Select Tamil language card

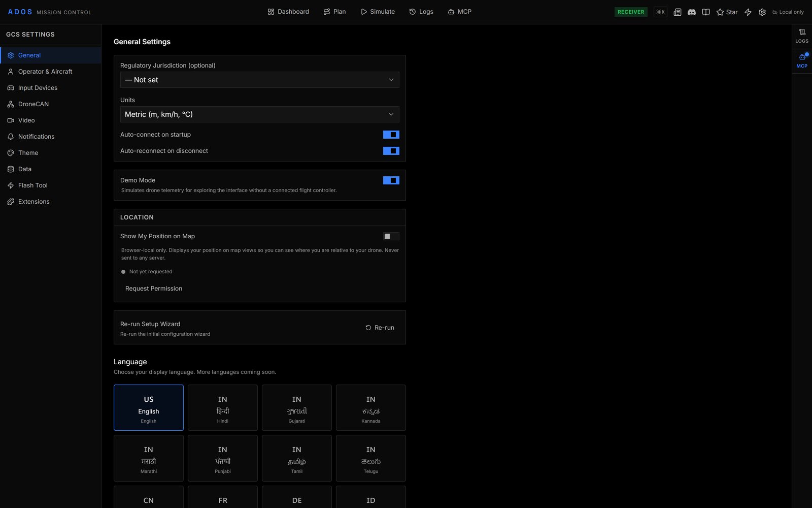point(297,458)
